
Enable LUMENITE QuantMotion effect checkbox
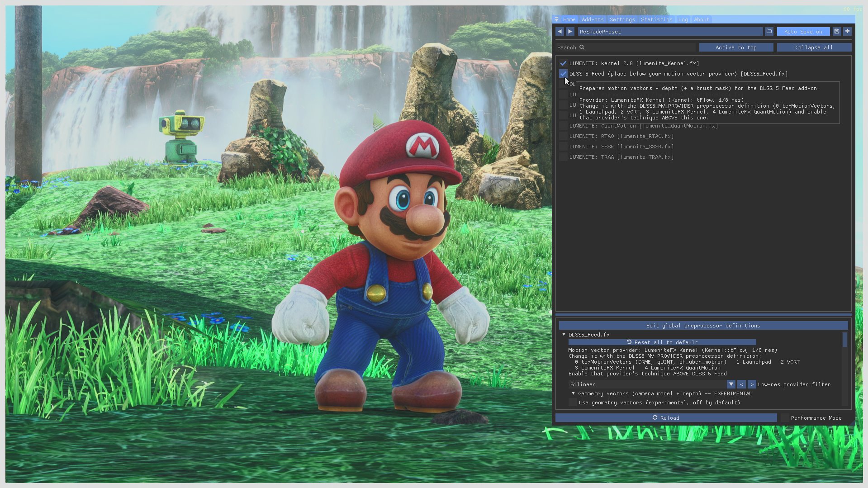563,126
